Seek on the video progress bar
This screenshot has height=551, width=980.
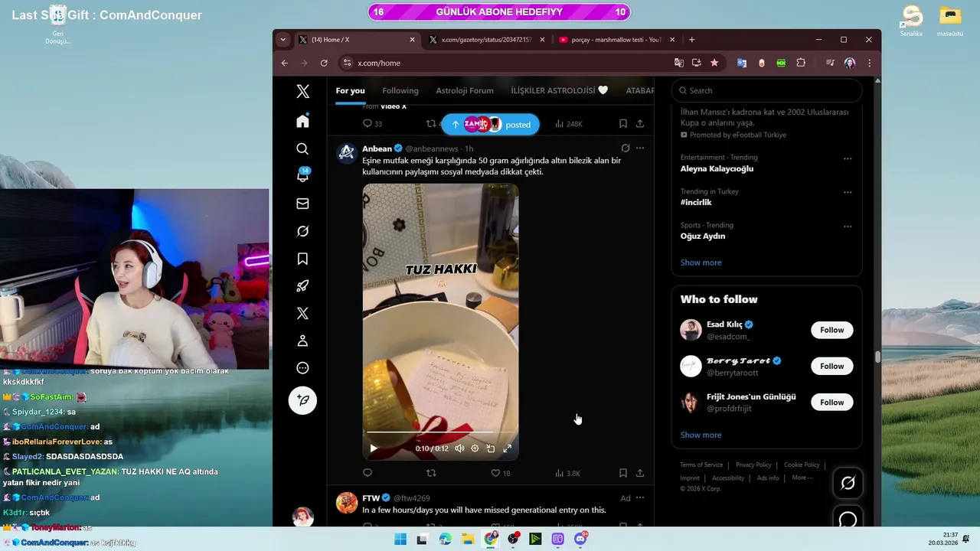[x=440, y=432]
